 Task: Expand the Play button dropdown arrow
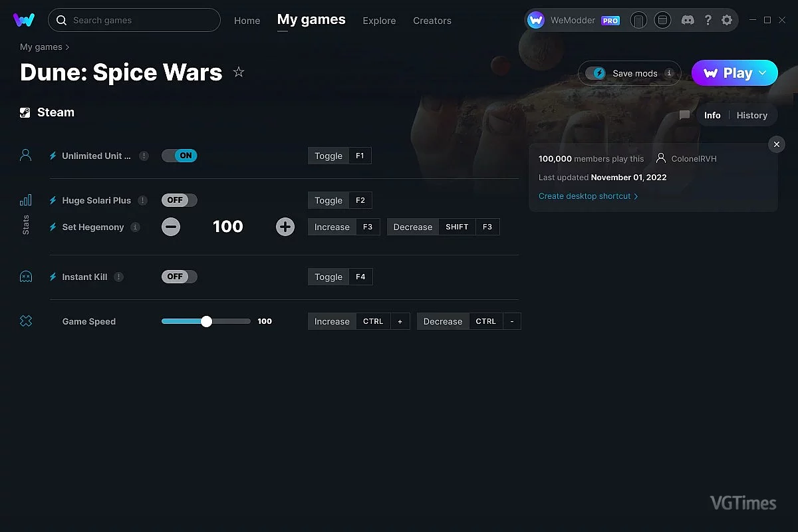pos(763,73)
